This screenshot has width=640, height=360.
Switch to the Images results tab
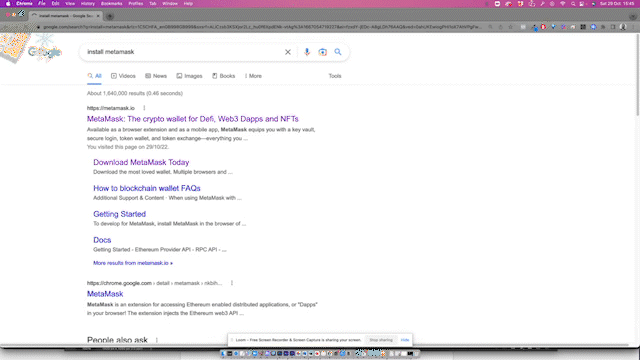(x=189, y=76)
